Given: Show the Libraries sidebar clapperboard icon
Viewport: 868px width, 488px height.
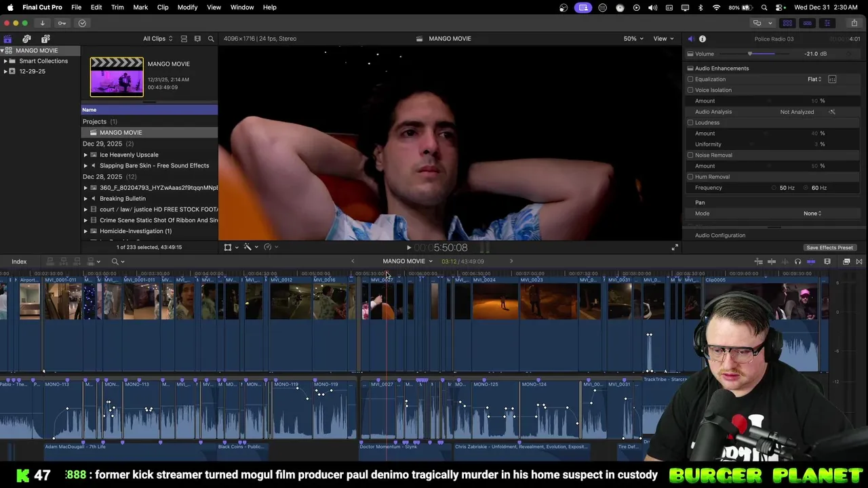Looking at the screenshot, I should click(x=7, y=39).
